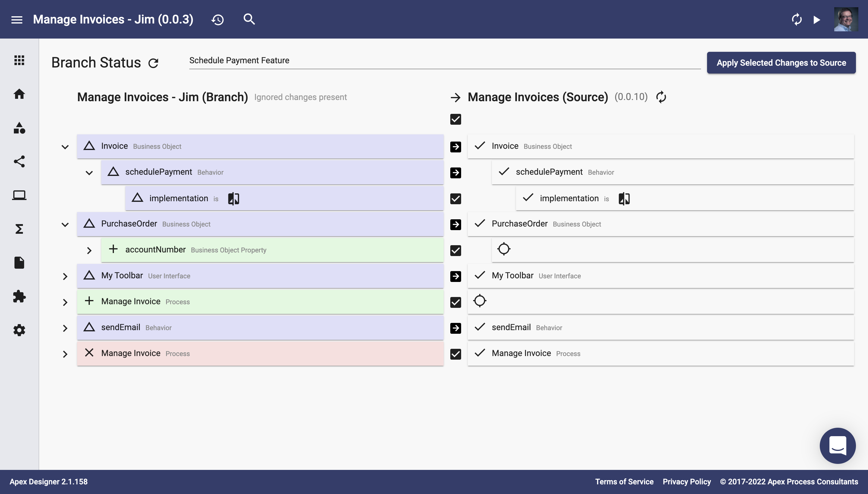Toggle the top master checkbox in the Source column
868x494 pixels.
[x=455, y=119]
